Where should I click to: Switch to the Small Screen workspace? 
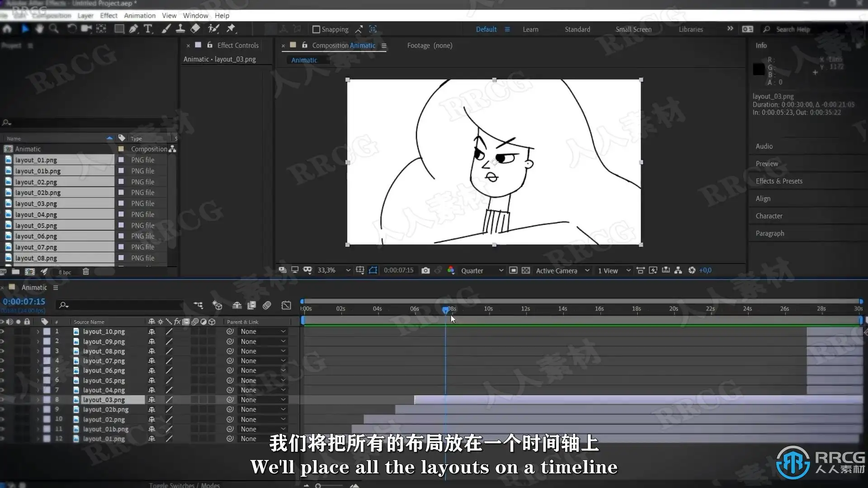point(633,29)
